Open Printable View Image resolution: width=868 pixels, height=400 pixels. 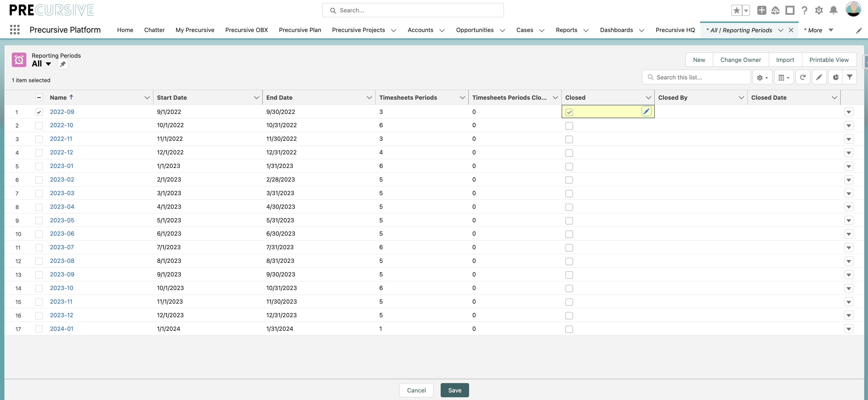click(x=829, y=60)
